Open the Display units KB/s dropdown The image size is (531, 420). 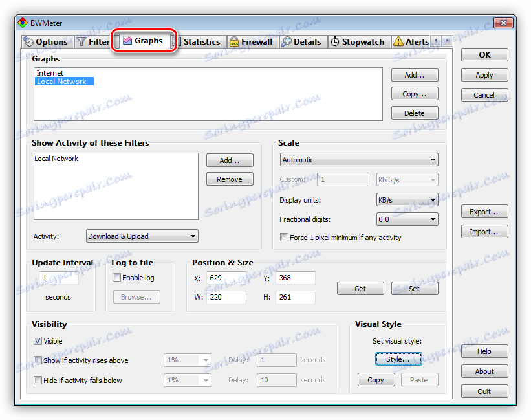click(407, 200)
